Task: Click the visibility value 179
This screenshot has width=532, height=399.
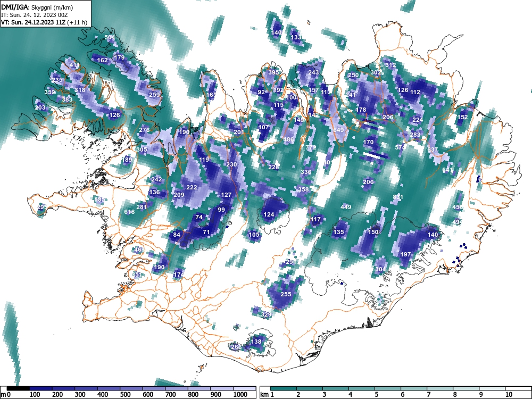Action: [x=119, y=57]
